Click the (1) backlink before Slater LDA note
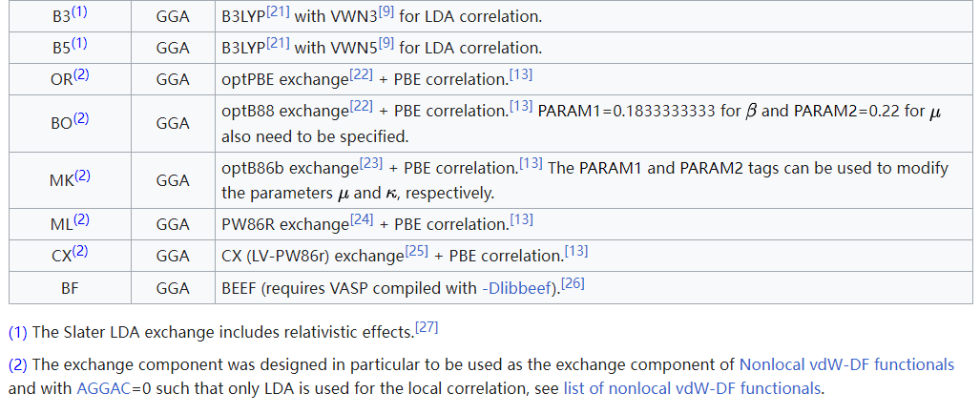Image resolution: width=980 pixels, height=414 pixels. (x=18, y=332)
